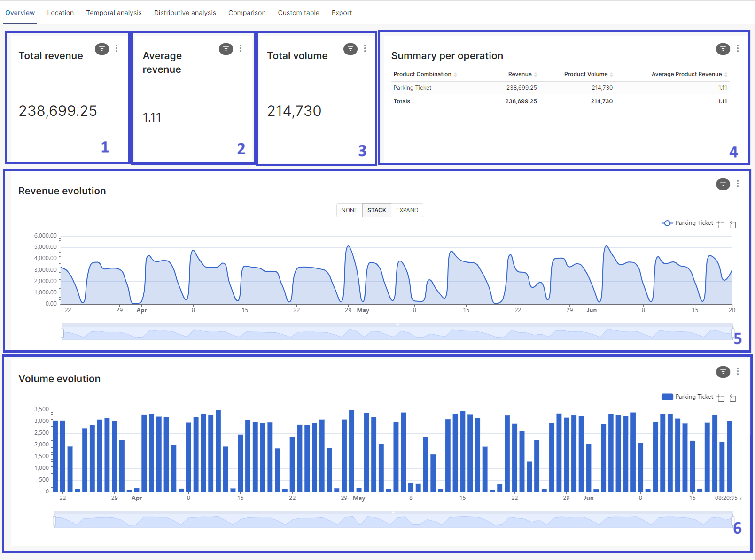The image size is (755, 560).
Task: Open filter on Revenue evolution chart
Action: (x=723, y=184)
